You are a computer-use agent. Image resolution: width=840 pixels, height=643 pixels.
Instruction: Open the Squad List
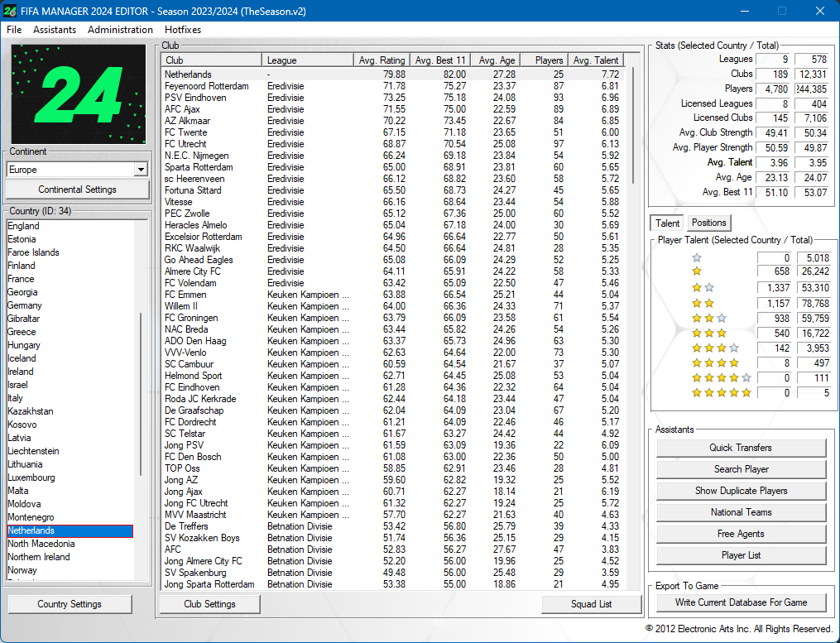coord(592,604)
